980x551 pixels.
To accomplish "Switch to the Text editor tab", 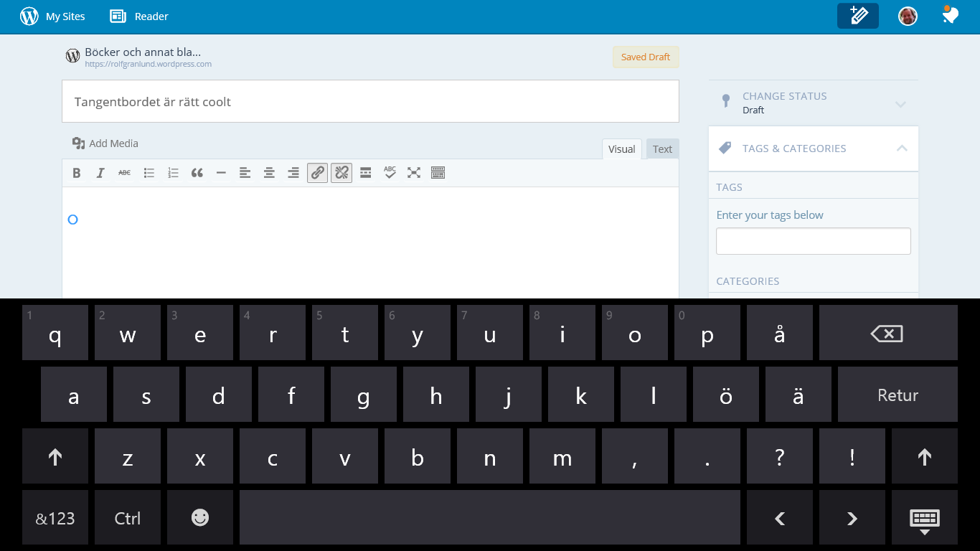I will point(662,149).
